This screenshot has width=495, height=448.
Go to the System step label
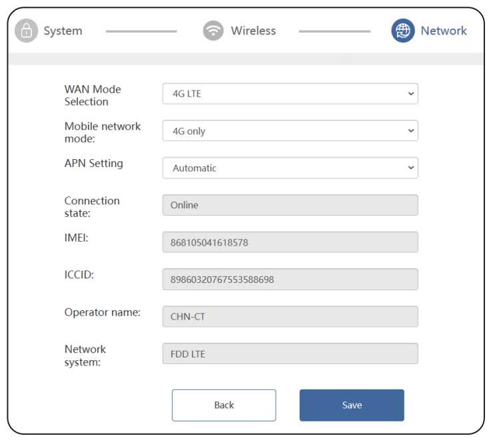63,31
